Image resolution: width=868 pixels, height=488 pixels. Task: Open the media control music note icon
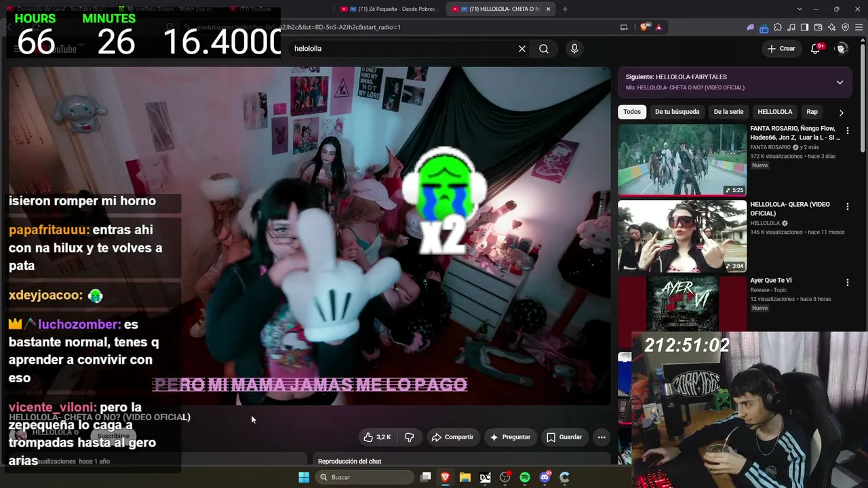(791, 27)
